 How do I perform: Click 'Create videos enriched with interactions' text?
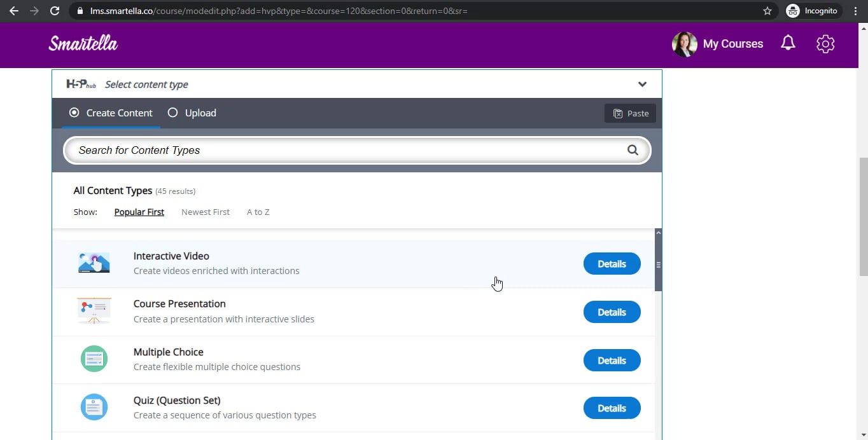point(216,271)
